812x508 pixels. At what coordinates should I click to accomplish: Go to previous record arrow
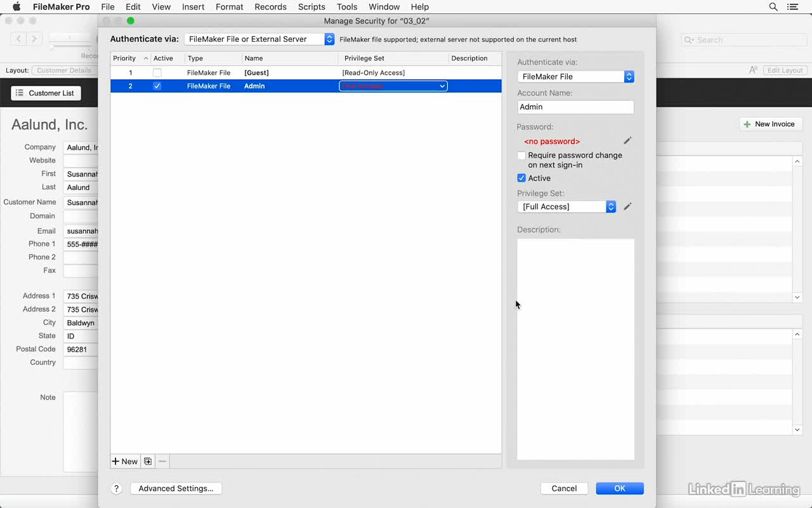19,39
